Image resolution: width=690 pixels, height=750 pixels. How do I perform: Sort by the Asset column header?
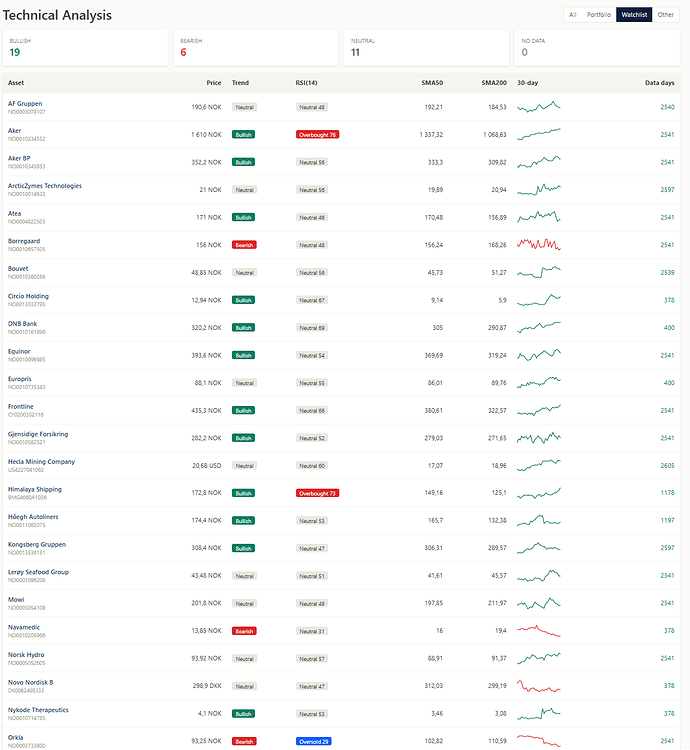pos(16,83)
